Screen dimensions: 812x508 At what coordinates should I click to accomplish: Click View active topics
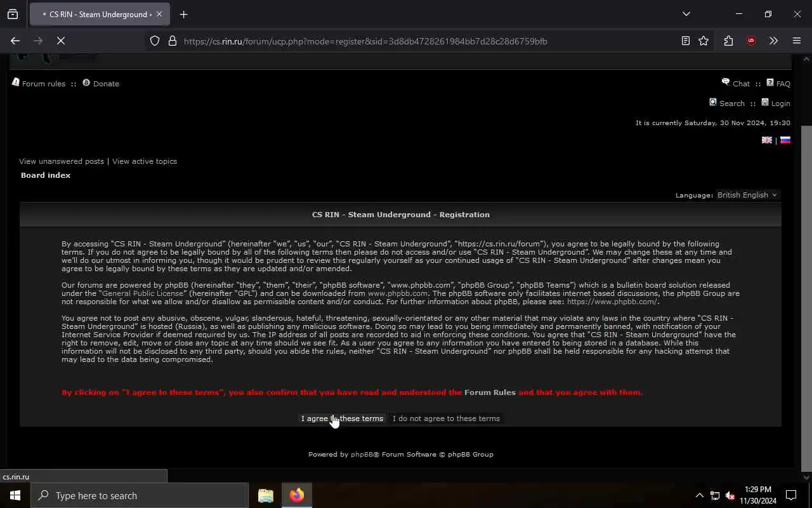click(x=145, y=161)
